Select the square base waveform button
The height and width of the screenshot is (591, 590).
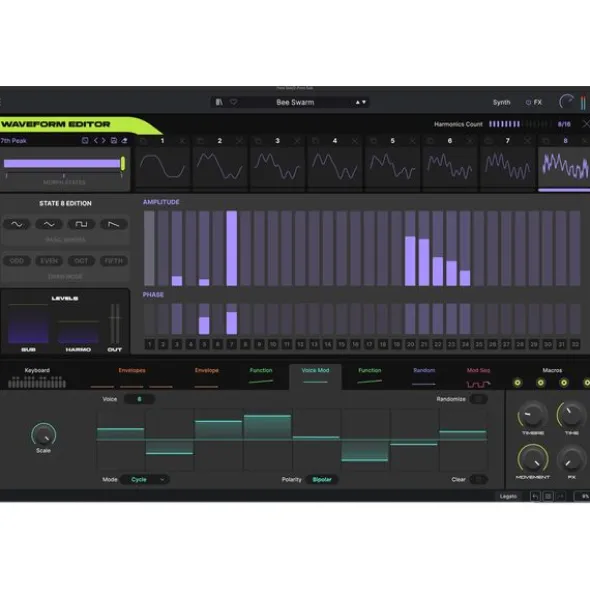tap(81, 224)
